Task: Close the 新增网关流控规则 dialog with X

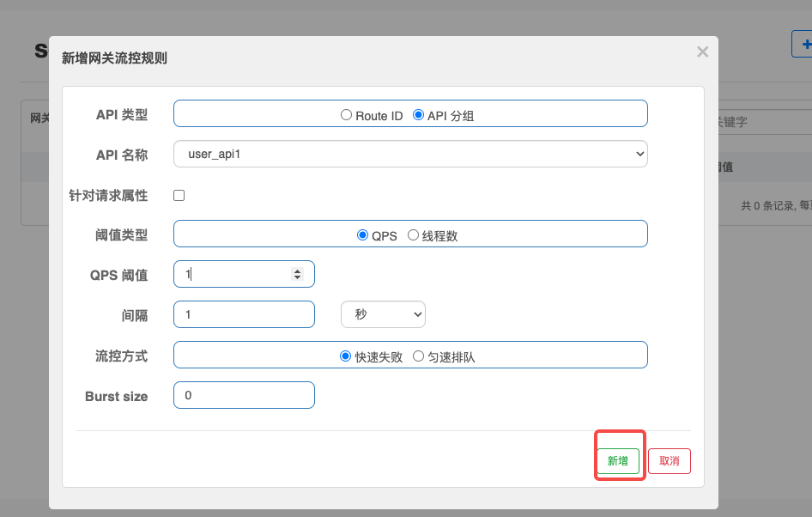Action: [x=702, y=52]
